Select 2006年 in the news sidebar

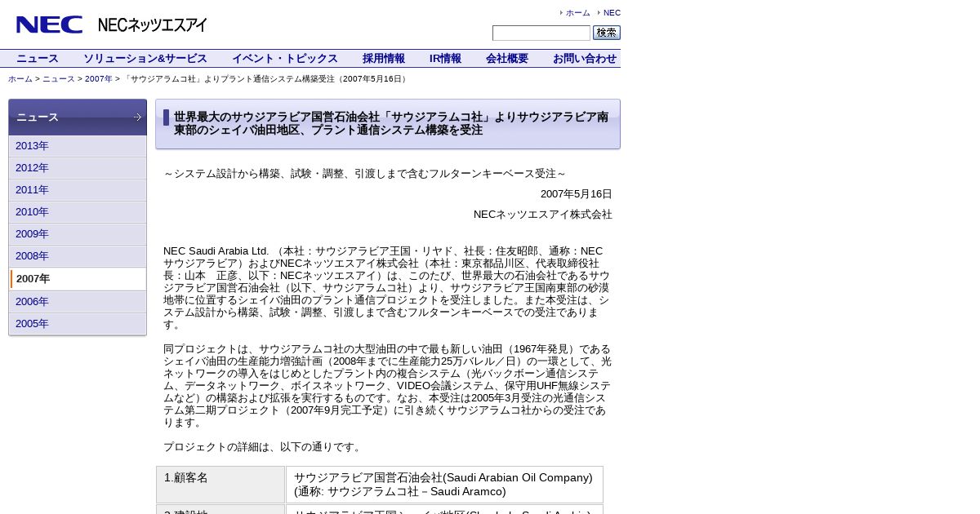coord(78,302)
